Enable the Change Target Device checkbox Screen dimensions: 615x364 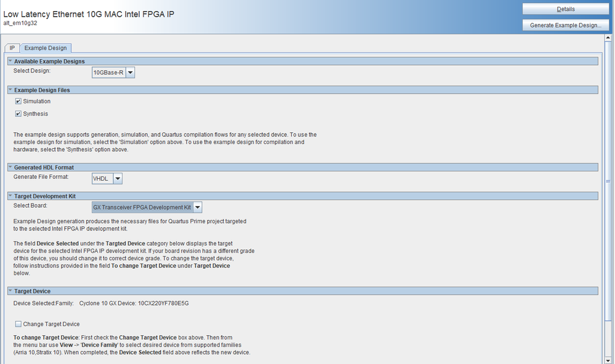point(18,324)
